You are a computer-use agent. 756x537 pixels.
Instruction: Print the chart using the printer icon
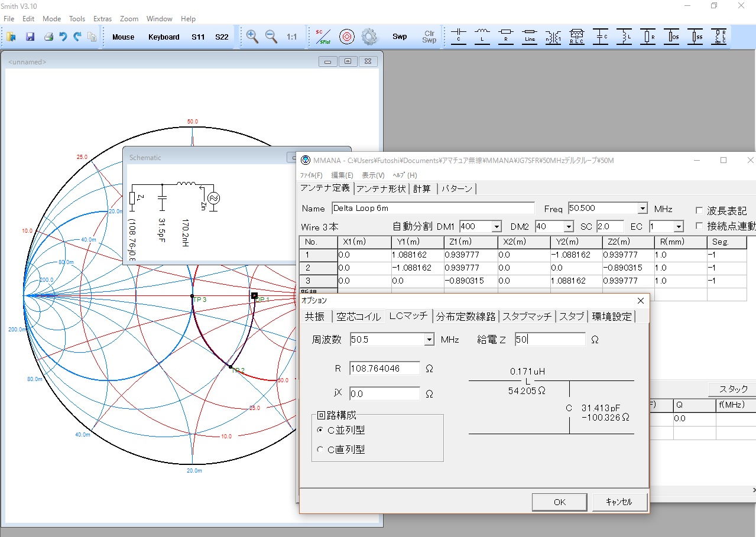point(48,37)
